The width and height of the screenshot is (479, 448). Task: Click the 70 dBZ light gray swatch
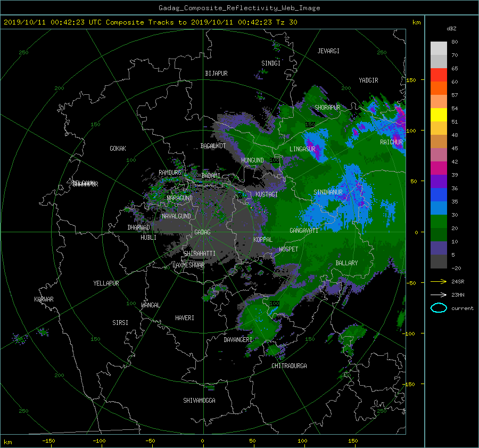point(439,61)
